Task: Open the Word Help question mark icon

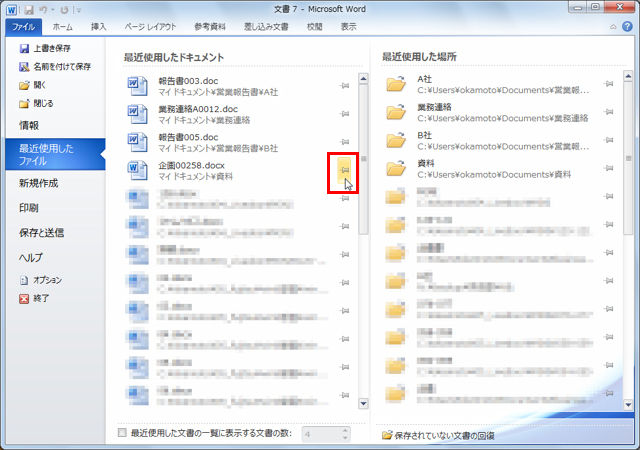Action: 627,27
